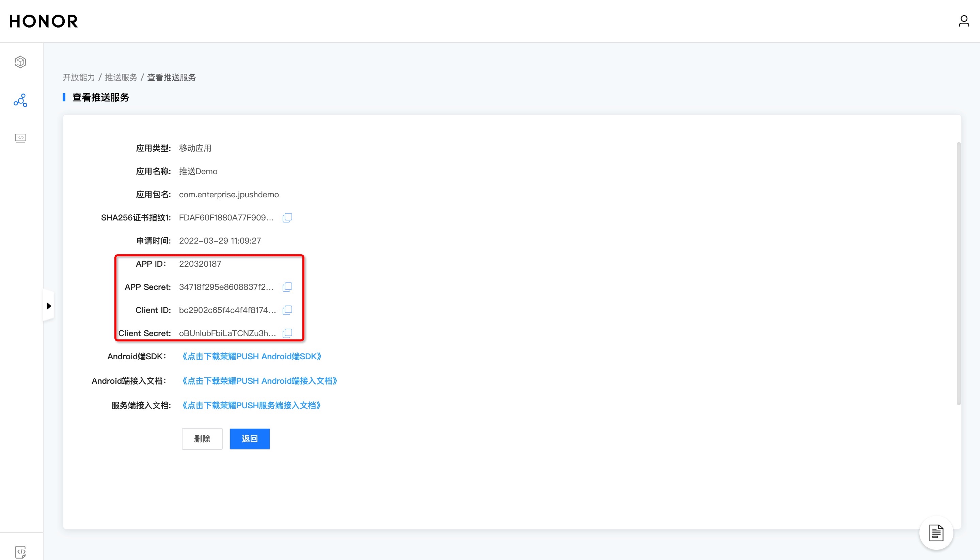
Task: Click the application time 2022-03-29 11:09:27
Action: click(220, 241)
